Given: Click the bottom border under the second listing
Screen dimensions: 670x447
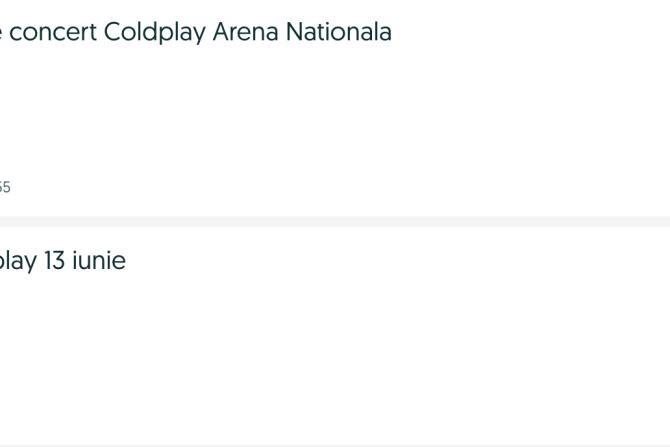Looking at the screenshot, I should tap(335, 445).
